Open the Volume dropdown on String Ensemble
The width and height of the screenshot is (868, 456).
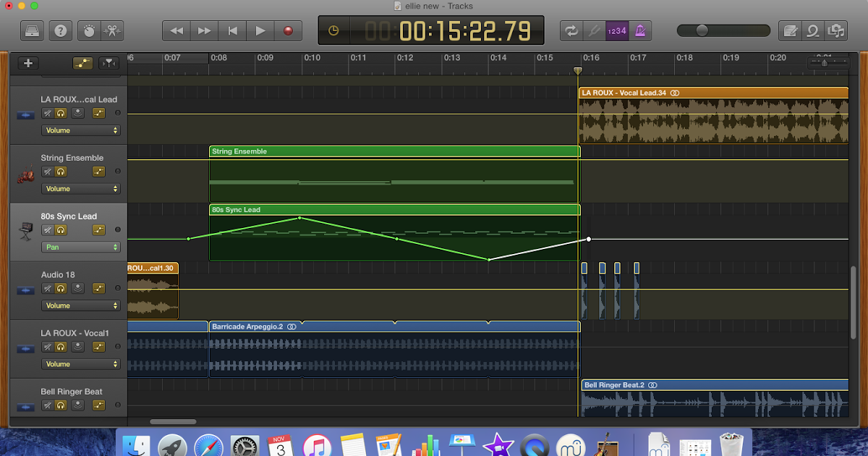point(81,188)
